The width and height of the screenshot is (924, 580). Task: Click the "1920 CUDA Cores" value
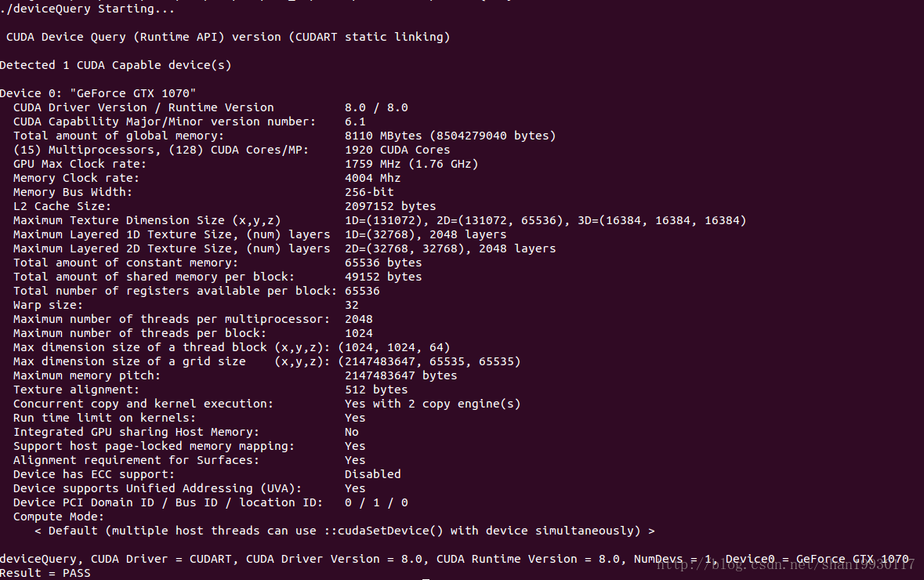[397, 150]
